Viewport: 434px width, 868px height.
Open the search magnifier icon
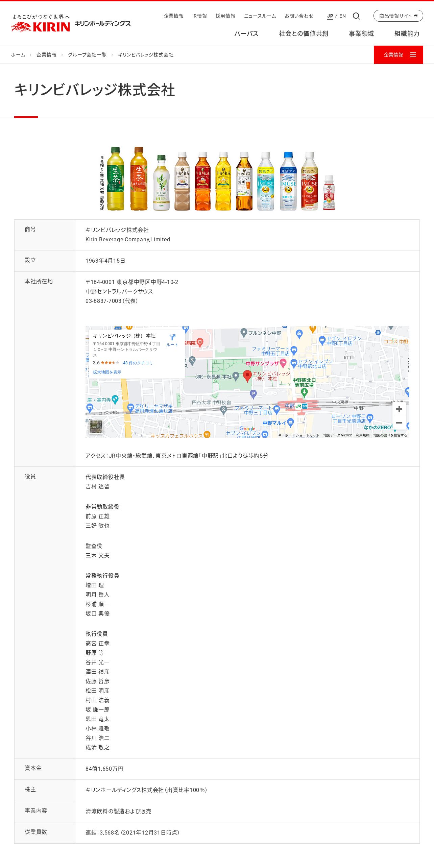click(x=356, y=16)
